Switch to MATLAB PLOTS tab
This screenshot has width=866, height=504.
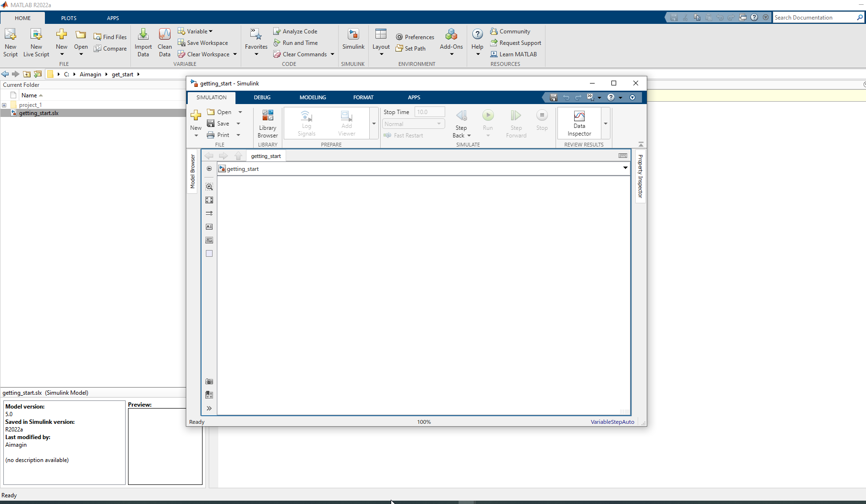coord(69,18)
